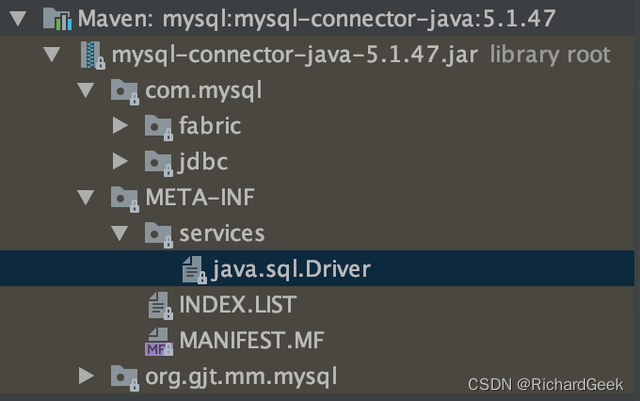Image resolution: width=640 pixels, height=401 pixels.
Task: Select the fabric label
Action: (210, 126)
